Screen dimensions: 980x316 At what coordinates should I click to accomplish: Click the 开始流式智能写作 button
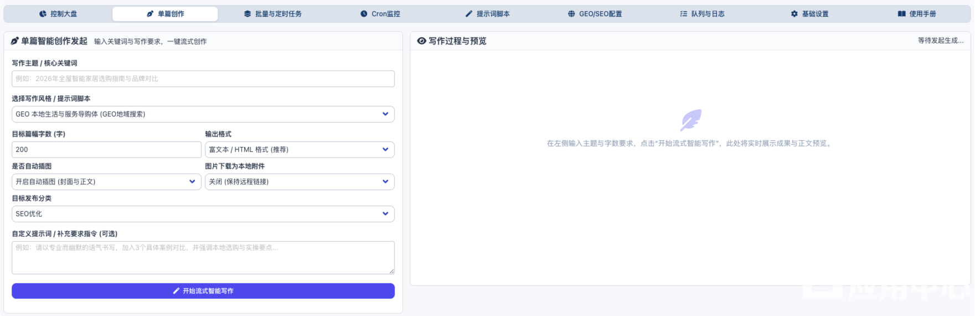click(x=203, y=291)
